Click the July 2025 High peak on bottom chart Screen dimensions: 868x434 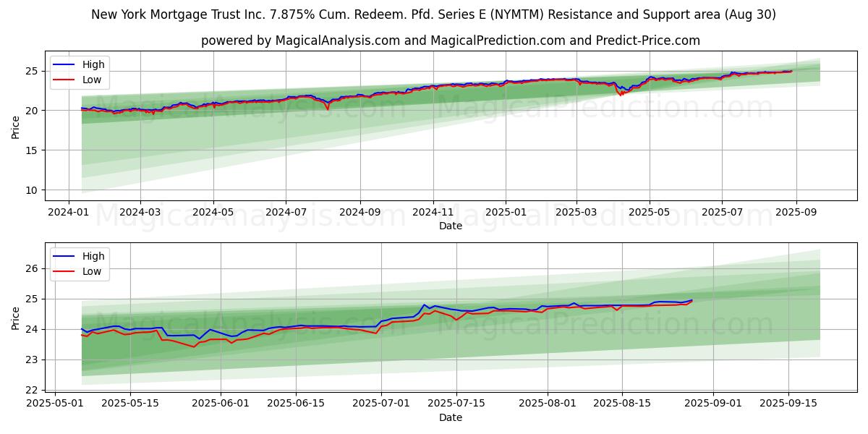(x=424, y=305)
